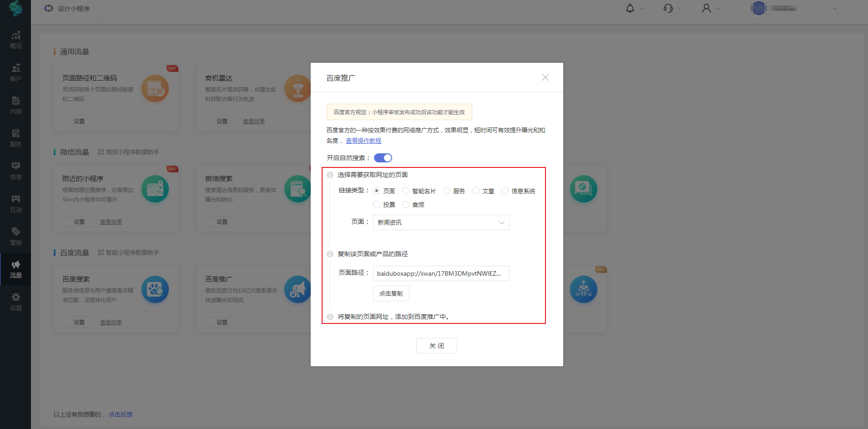Click the 关闭 button in dialog
The image size is (868, 429).
point(437,346)
